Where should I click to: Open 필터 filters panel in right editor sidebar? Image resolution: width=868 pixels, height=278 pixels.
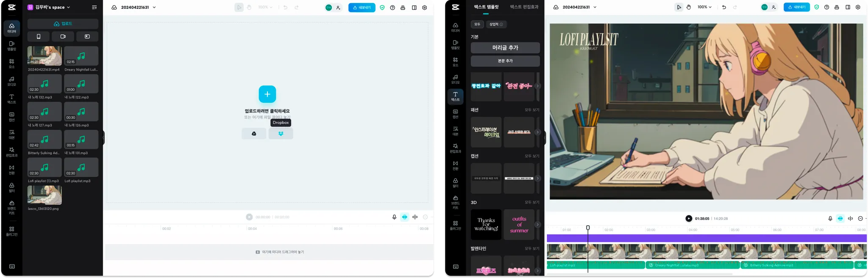point(455,183)
